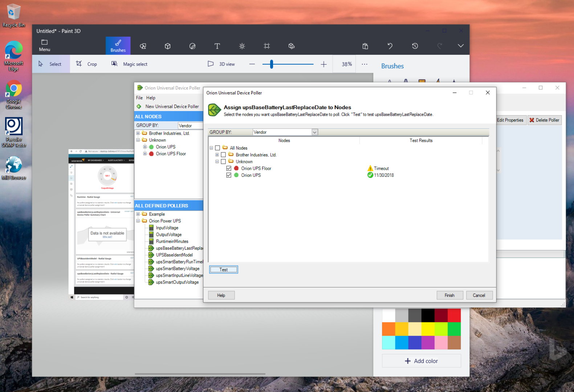Image resolution: width=574 pixels, height=392 pixels.
Task: Uncheck the Orion UPS checkbox in dialog
Action: pyautogui.click(x=229, y=175)
